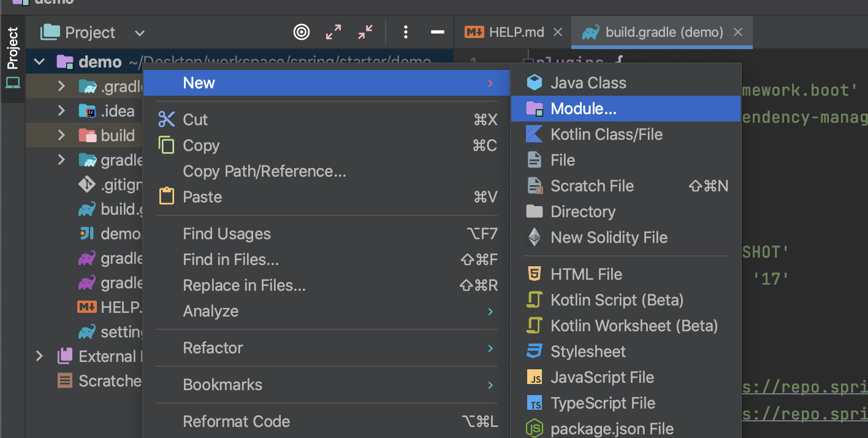Screen dimensions: 868x438
Task: Create a new TypeScript File
Action: [x=626, y=403]
